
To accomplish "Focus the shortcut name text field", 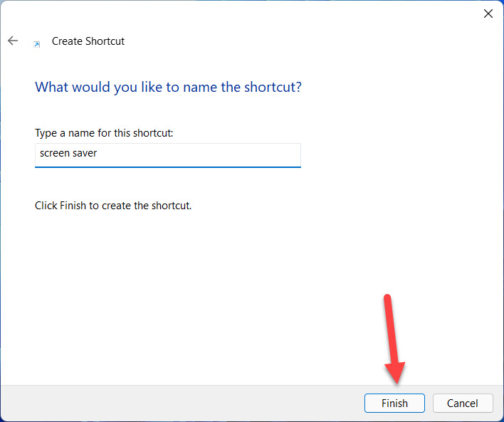I will (167, 154).
